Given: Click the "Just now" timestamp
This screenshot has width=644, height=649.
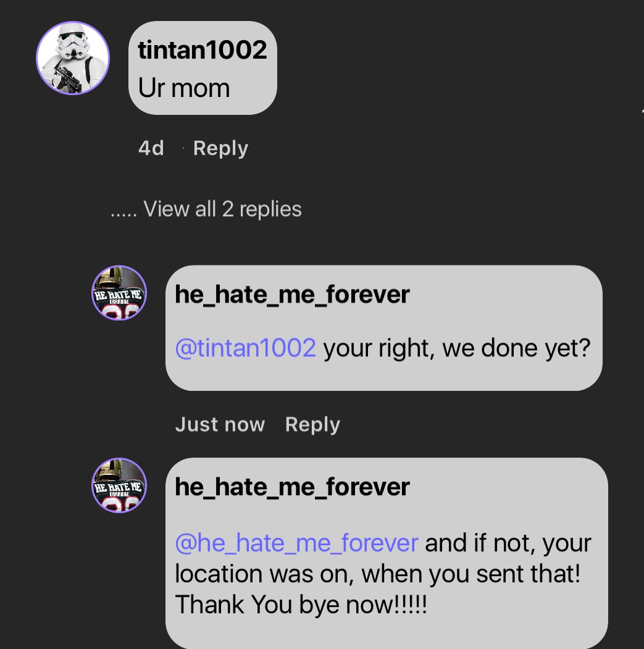Looking at the screenshot, I should click(220, 425).
